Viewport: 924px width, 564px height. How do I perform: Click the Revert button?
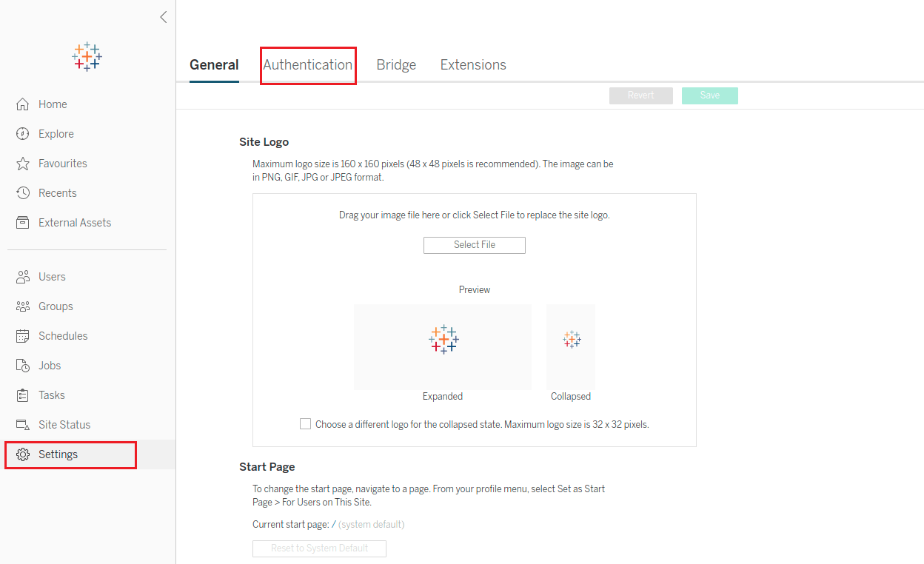point(641,95)
